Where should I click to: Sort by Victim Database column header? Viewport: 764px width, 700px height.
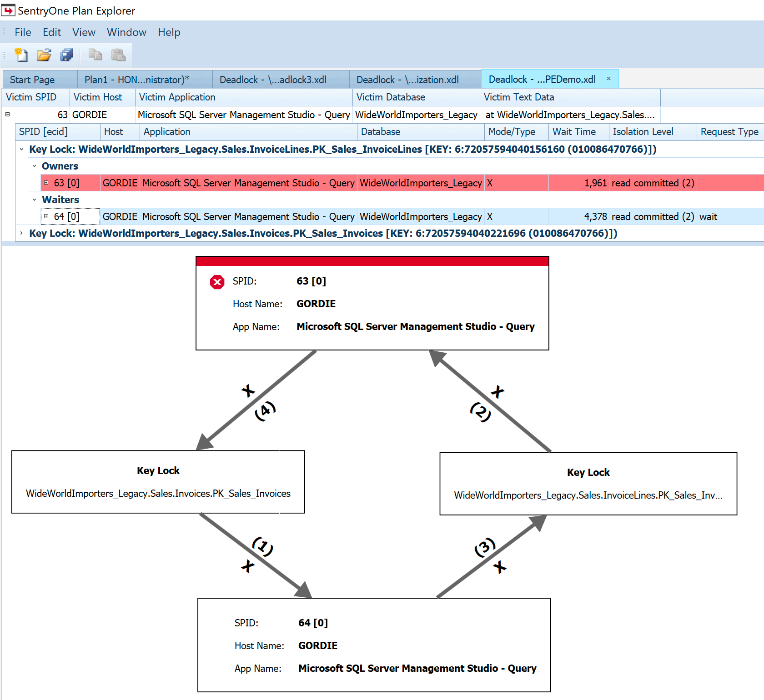point(416,97)
